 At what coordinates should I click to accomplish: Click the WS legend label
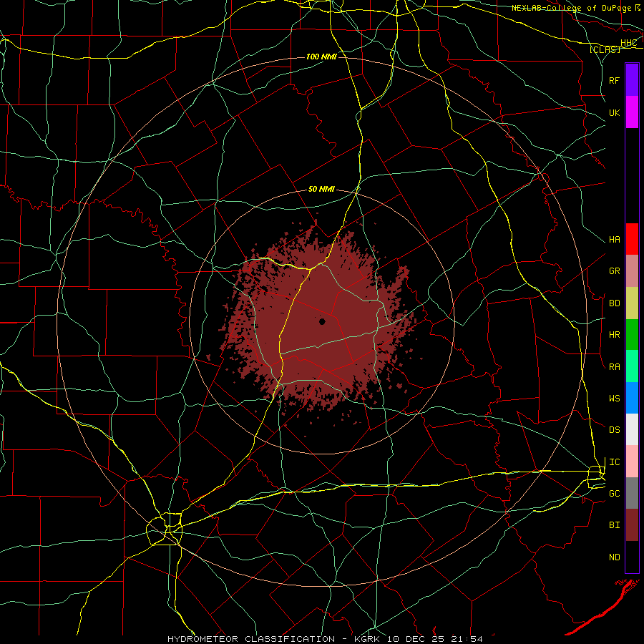[x=614, y=399]
